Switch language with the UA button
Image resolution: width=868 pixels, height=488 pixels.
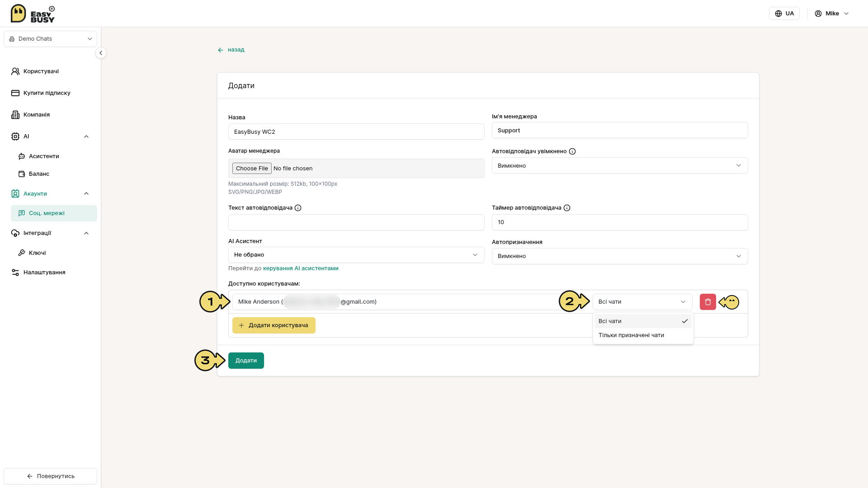pos(784,14)
